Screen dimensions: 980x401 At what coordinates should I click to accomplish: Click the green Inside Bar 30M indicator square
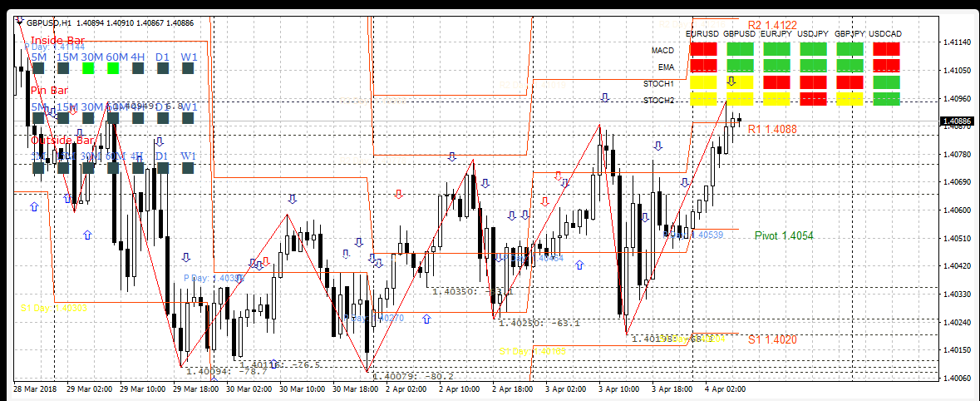point(88,68)
